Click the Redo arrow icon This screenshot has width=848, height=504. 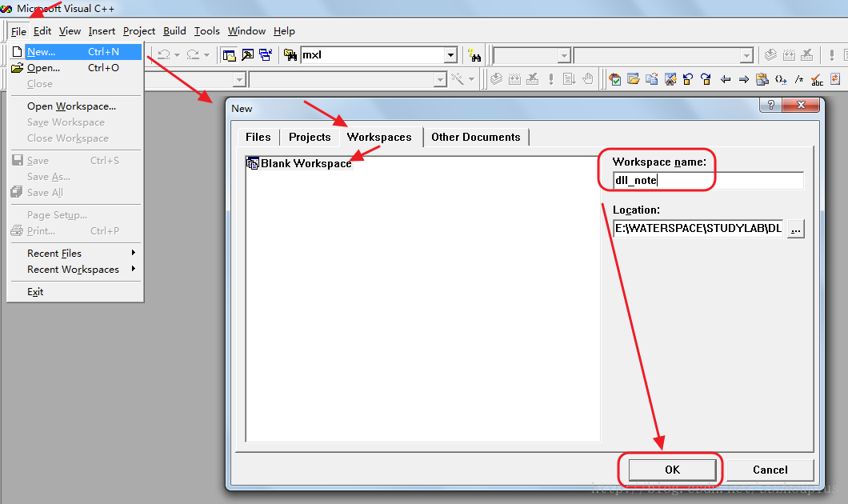193,54
